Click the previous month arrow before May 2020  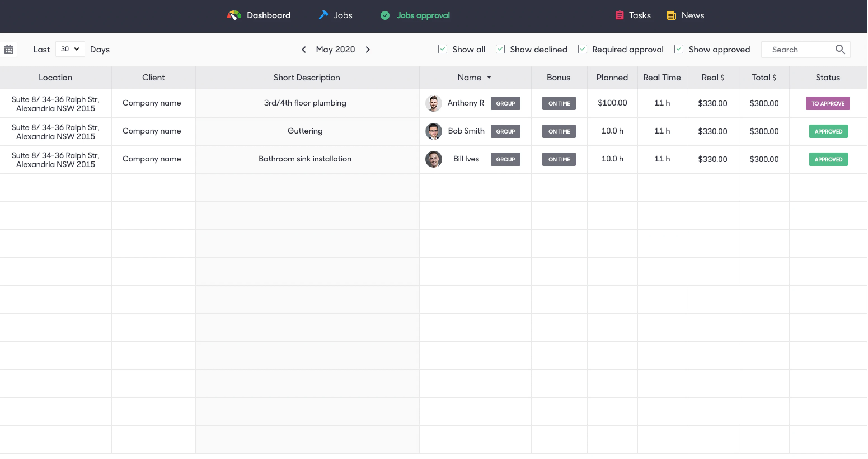point(304,50)
